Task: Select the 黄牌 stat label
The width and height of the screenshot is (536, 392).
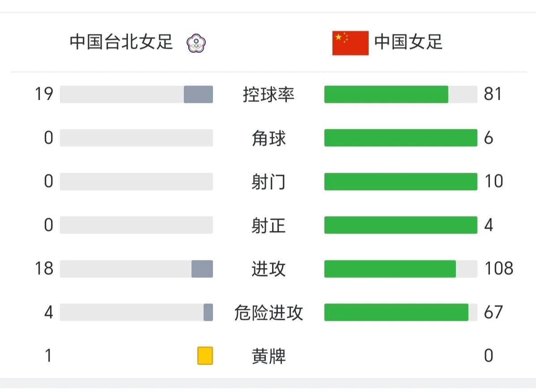Action: (x=269, y=356)
